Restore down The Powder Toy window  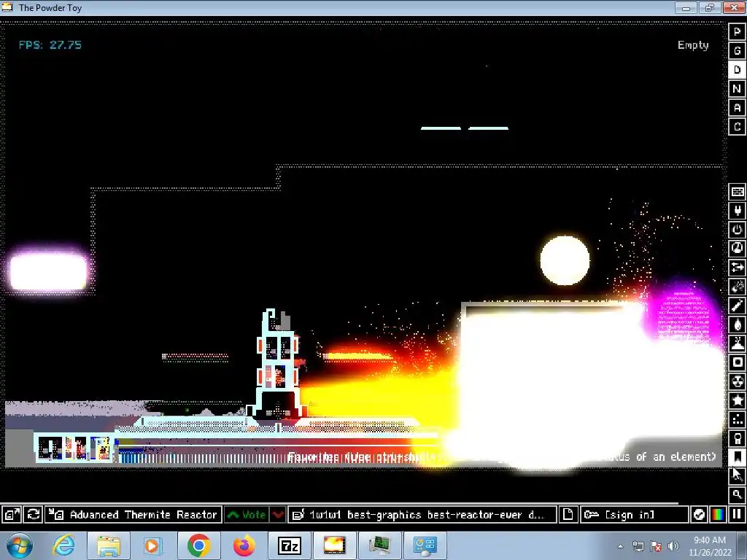709,7
